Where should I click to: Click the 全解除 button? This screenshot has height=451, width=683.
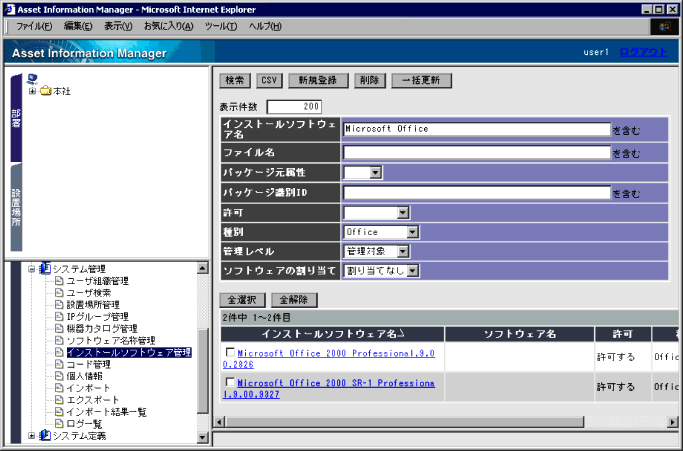(x=294, y=300)
